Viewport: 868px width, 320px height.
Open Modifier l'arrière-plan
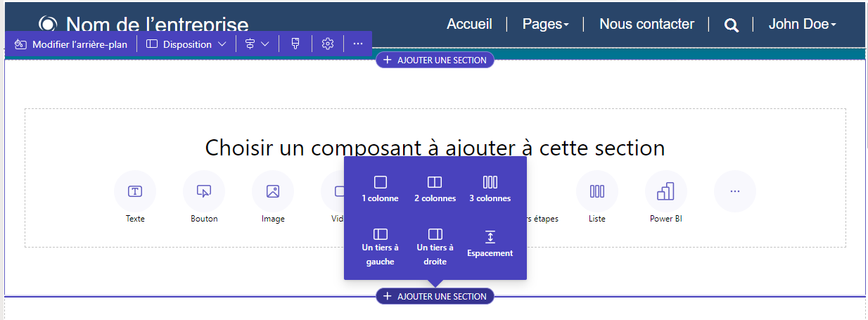(x=70, y=44)
